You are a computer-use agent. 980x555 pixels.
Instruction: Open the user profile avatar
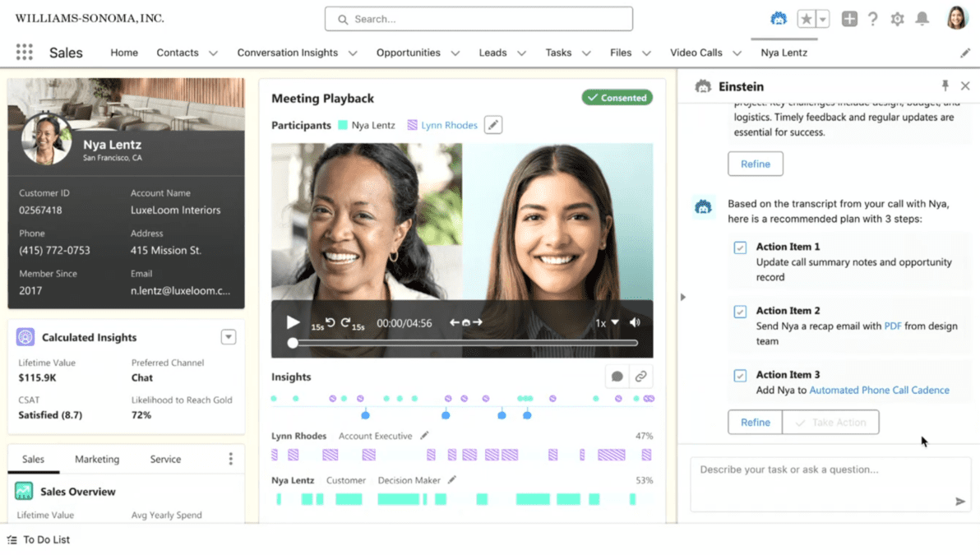click(x=956, y=18)
